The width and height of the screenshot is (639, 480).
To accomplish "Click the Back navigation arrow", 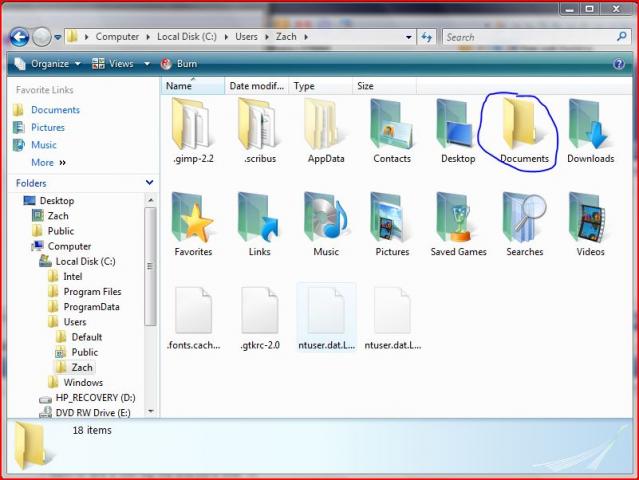I will pyautogui.click(x=19, y=37).
